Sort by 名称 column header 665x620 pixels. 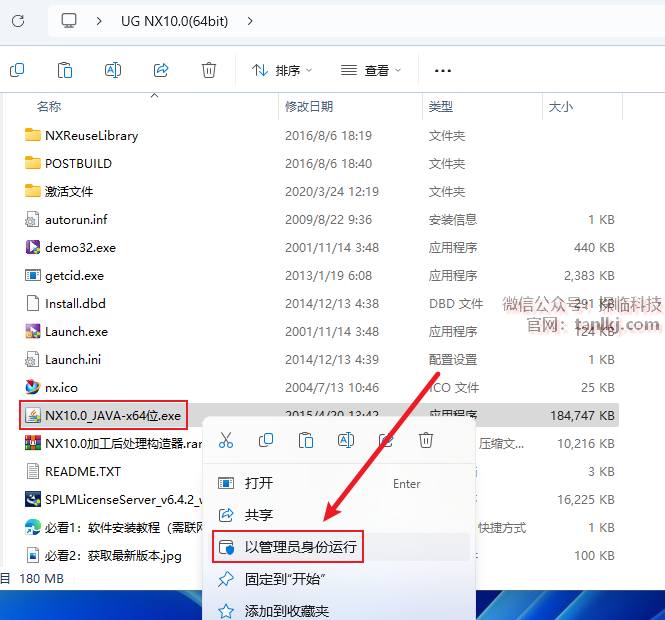(49, 106)
